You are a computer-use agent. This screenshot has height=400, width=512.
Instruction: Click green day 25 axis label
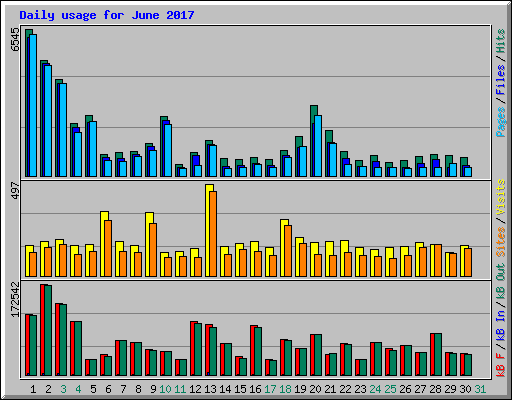(x=390, y=389)
